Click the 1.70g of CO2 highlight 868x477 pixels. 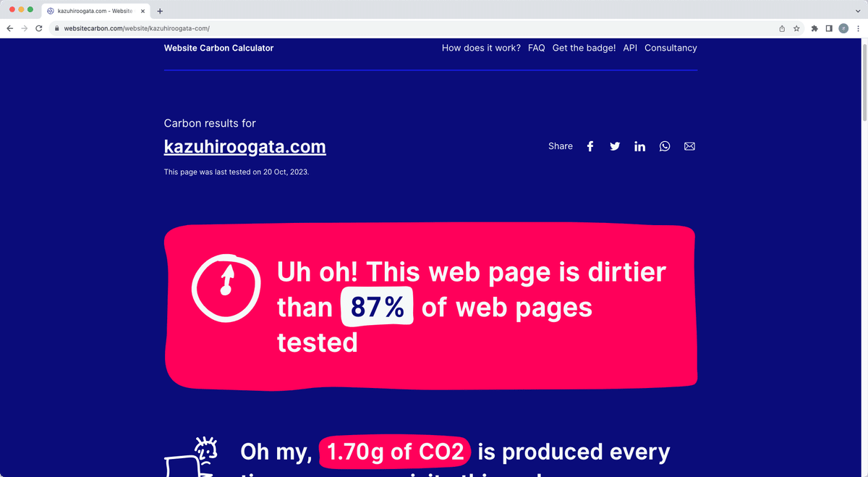(395, 452)
